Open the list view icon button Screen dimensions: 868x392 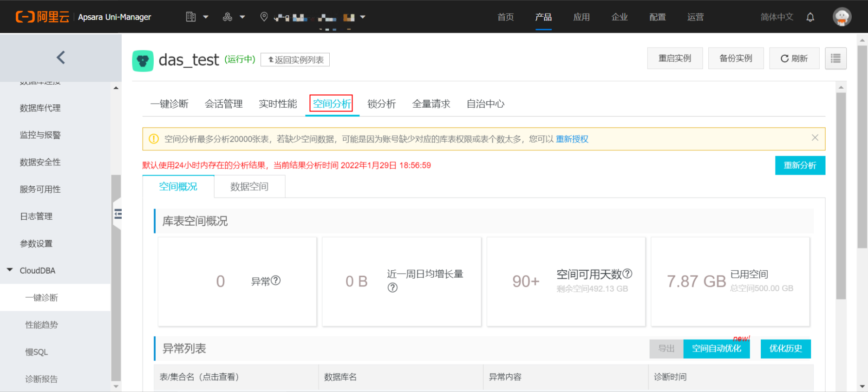(835, 59)
